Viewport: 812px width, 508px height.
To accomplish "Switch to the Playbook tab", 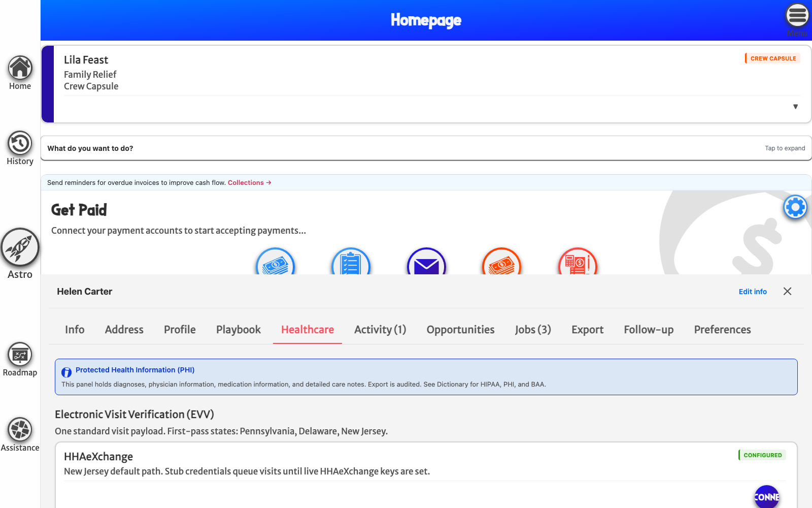I will [239, 330].
